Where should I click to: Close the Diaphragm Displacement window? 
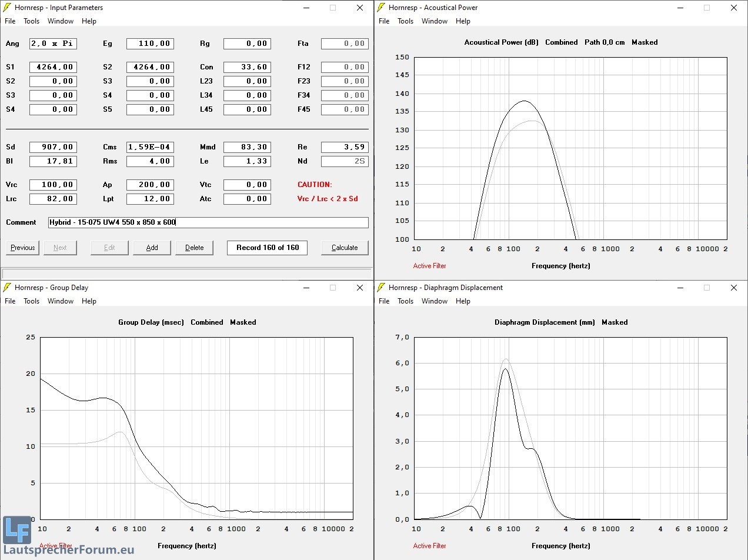(x=733, y=288)
